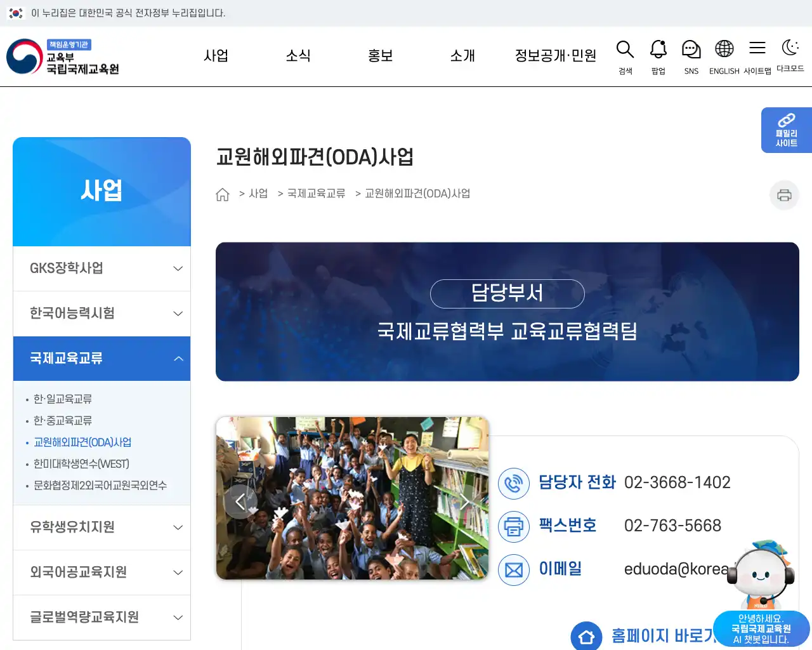
Task: Click the phone number 02-3668-1402
Action: (678, 483)
